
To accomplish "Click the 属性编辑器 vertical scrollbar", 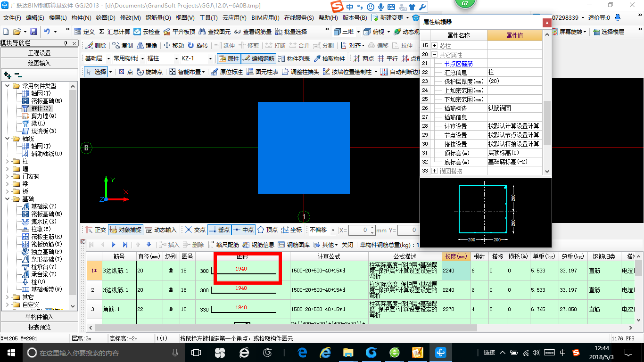I will (547, 104).
